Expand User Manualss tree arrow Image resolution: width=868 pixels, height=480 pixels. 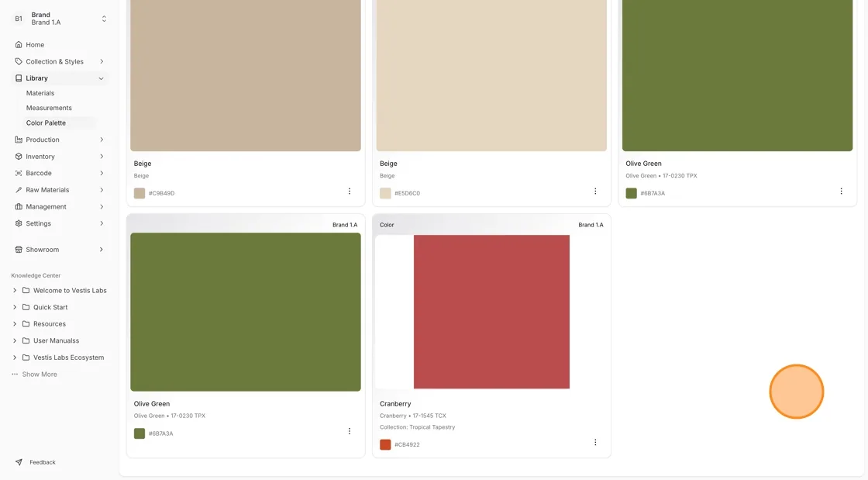click(15, 340)
